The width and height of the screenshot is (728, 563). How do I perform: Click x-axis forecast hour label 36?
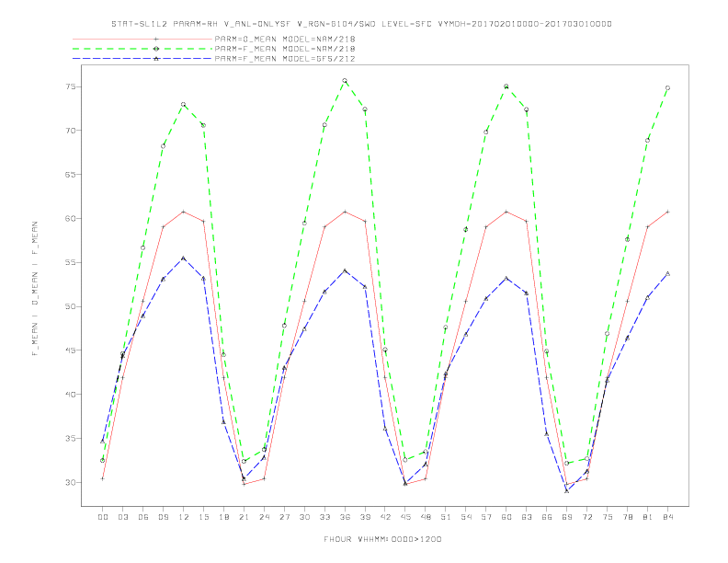coord(345,517)
